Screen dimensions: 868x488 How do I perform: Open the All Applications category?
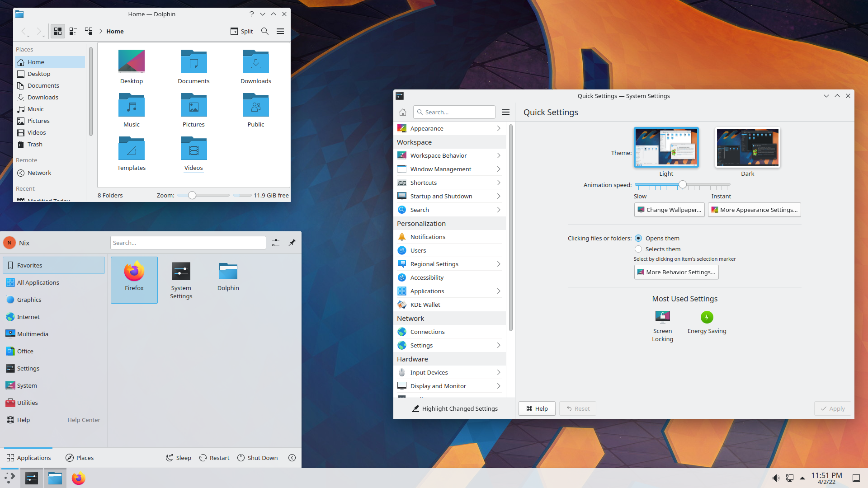pos(38,282)
